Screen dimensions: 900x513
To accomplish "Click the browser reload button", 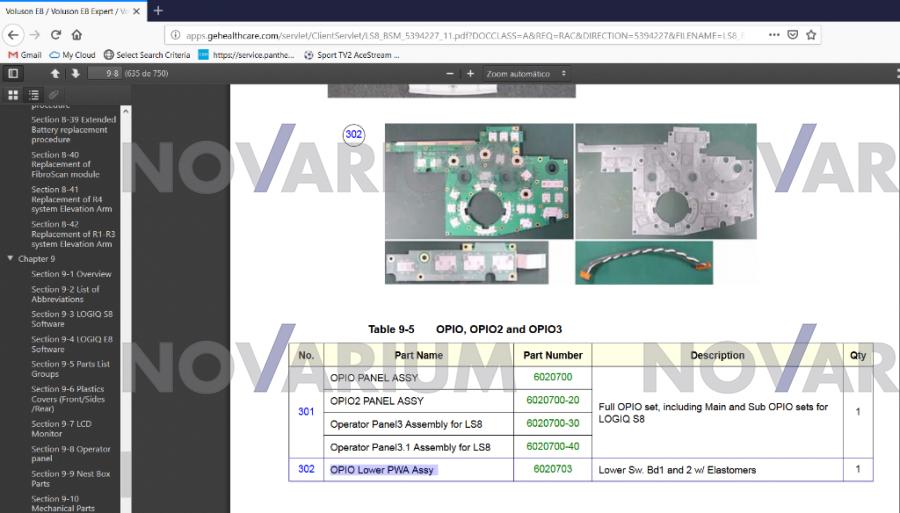I will click(56, 34).
